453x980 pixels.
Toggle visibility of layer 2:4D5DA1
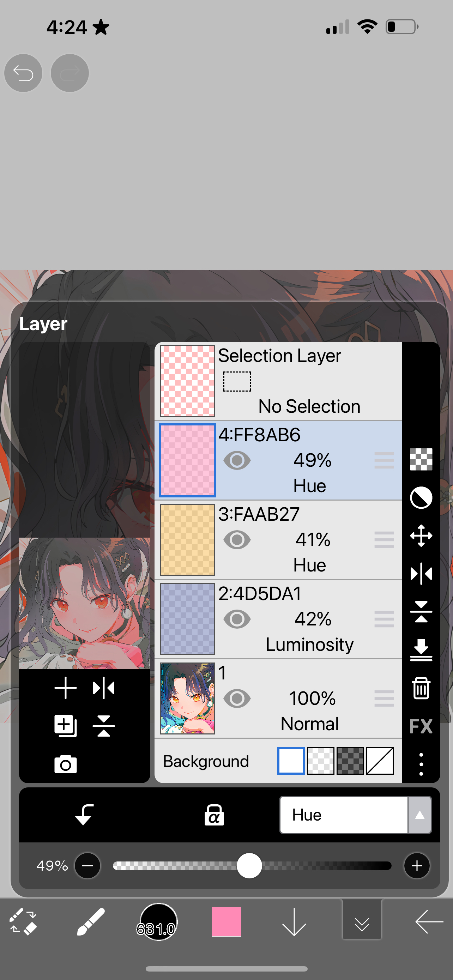[237, 619]
